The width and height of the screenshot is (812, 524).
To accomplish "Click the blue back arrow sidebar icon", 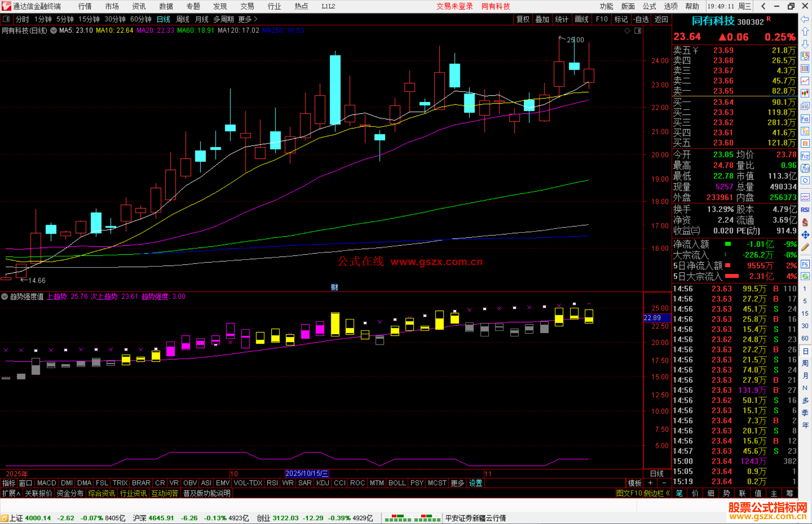I will tap(805, 19).
